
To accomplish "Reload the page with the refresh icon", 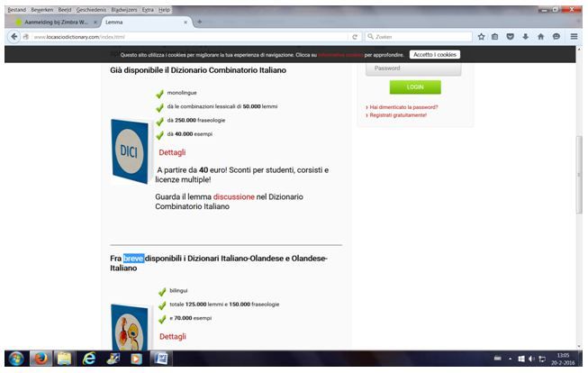I will coord(355,37).
